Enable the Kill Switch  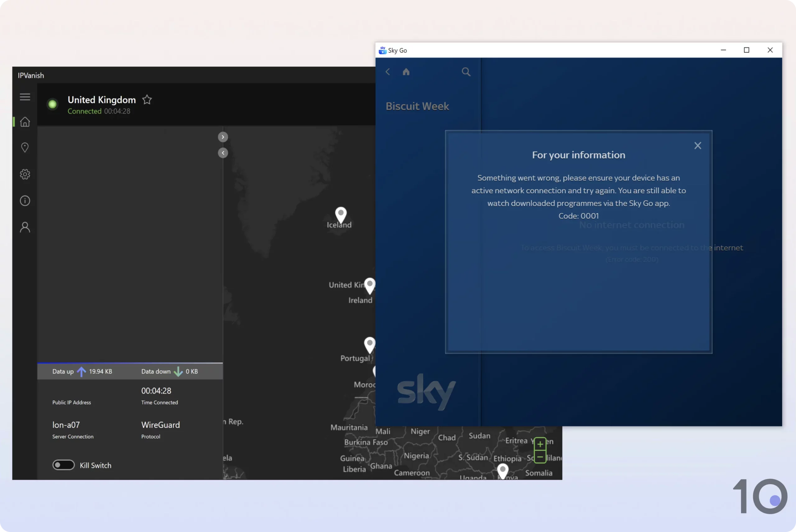[63, 465]
